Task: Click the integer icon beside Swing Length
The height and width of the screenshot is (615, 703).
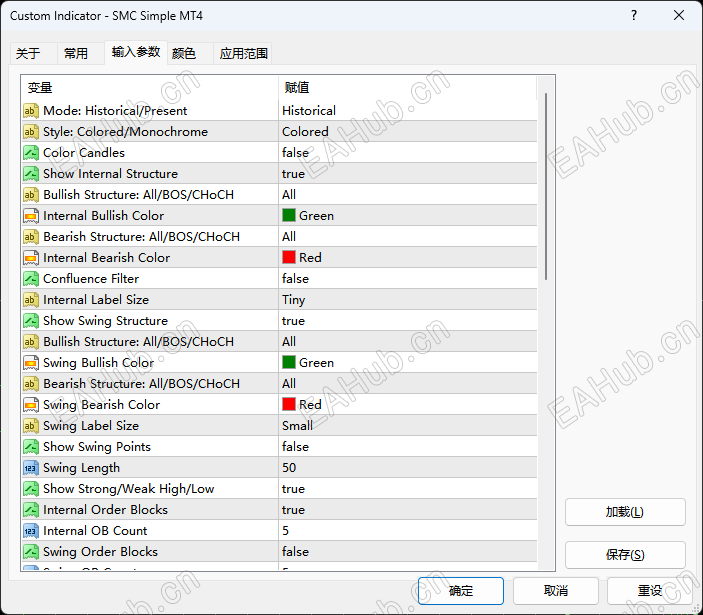Action: click(31, 468)
